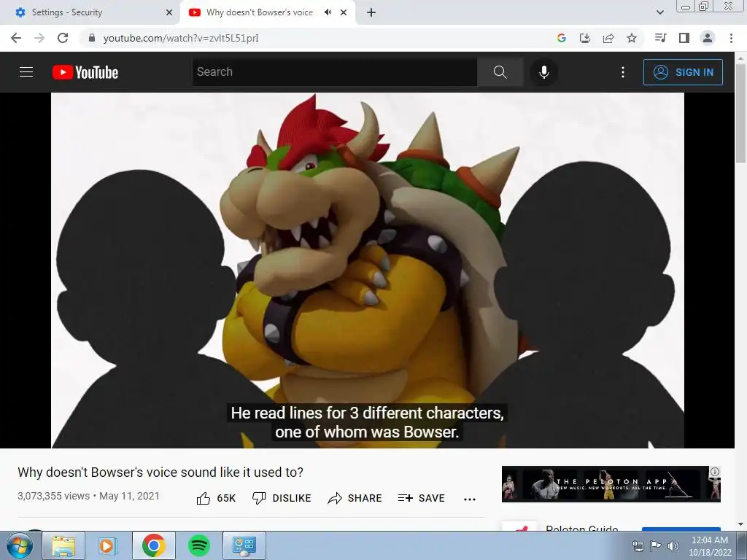Image resolution: width=747 pixels, height=560 pixels.
Task: Click the page vertical scrollbar thumb
Action: (740, 112)
